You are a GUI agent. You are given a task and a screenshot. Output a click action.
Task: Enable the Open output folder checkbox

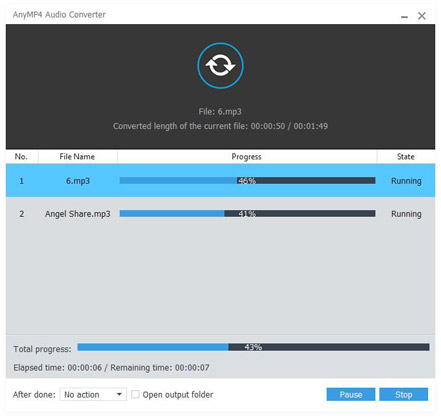click(x=135, y=394)
